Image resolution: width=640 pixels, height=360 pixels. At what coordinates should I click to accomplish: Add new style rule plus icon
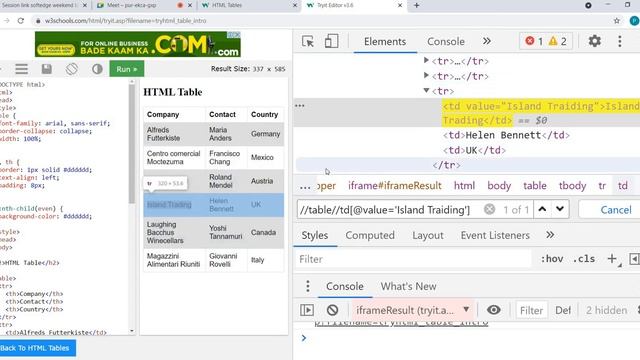point(611,259)
